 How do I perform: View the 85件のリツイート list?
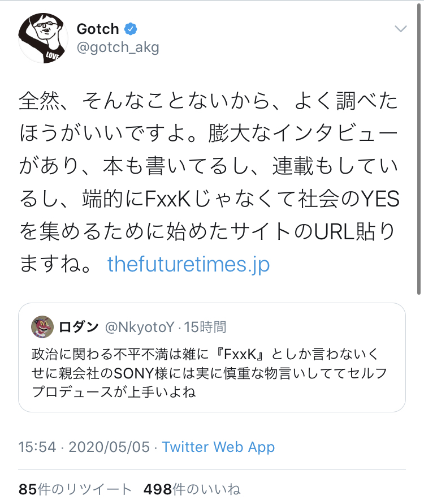pyautogui.click(x=75, y=489)
